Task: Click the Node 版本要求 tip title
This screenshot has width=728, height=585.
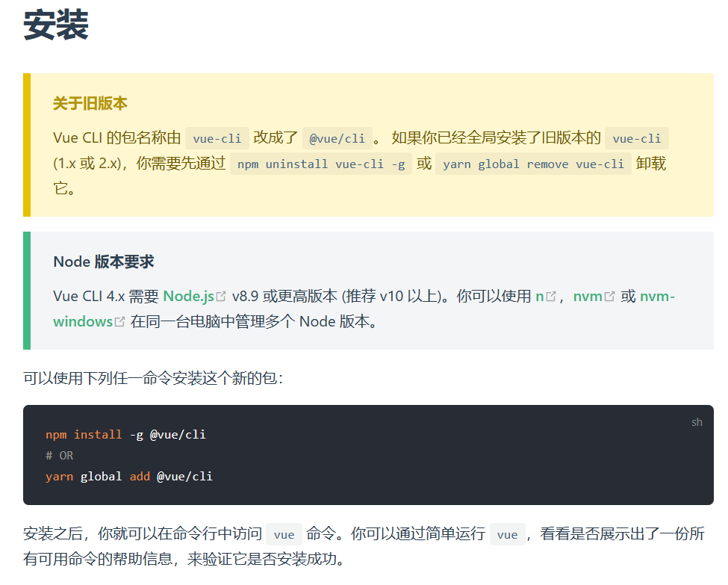Action: pyautogui.click(x=104, y=261)
